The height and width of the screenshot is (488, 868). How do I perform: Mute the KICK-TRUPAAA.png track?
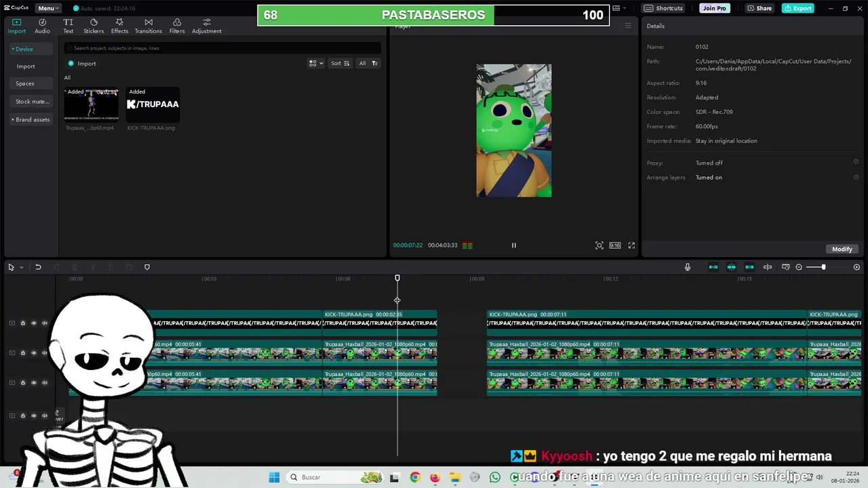[x=45, y=323]
